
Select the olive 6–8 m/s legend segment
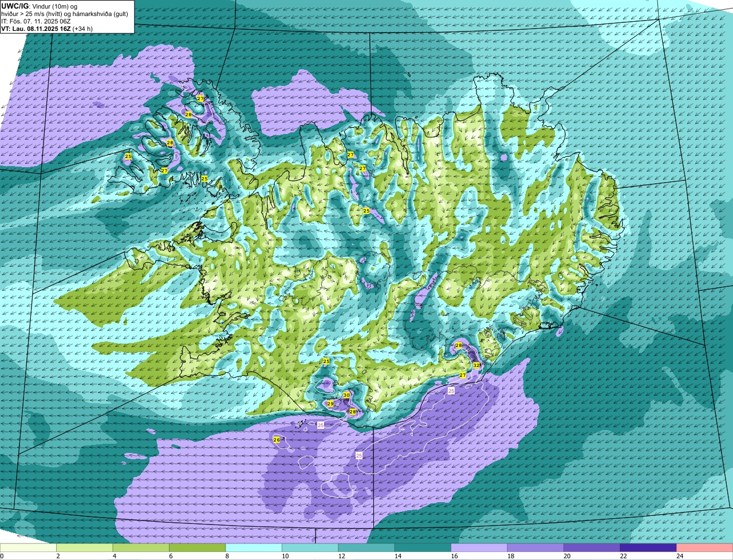coord(198,548)
